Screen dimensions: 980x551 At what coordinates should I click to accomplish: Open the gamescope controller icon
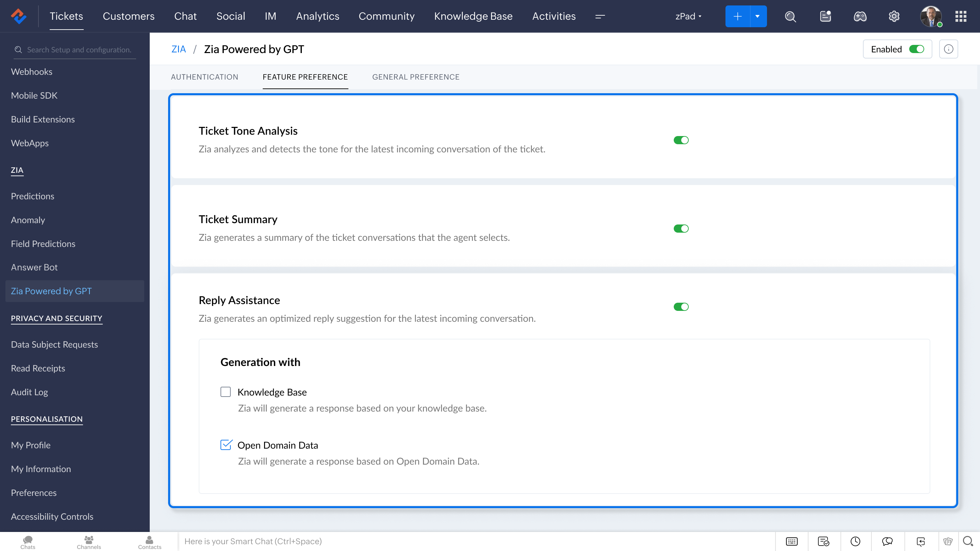(x=860, y=16)
